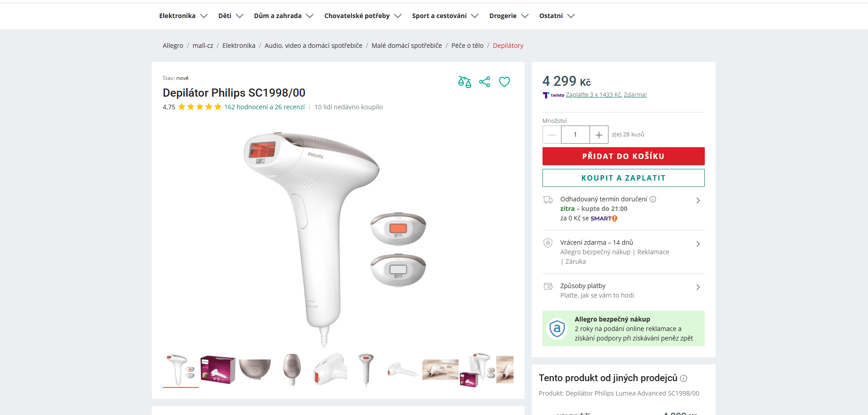Increase quantity with the plus stepper
The height and width of the screenshot is (415, 868).
point(599,135)
